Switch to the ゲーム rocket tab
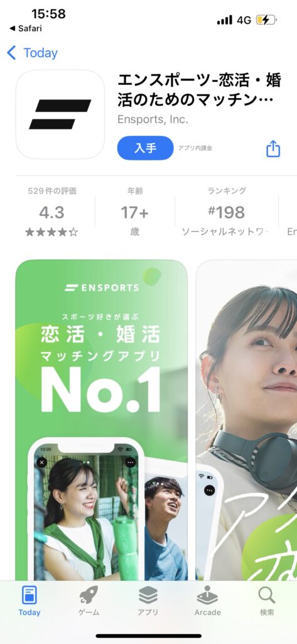 point(89,601)
